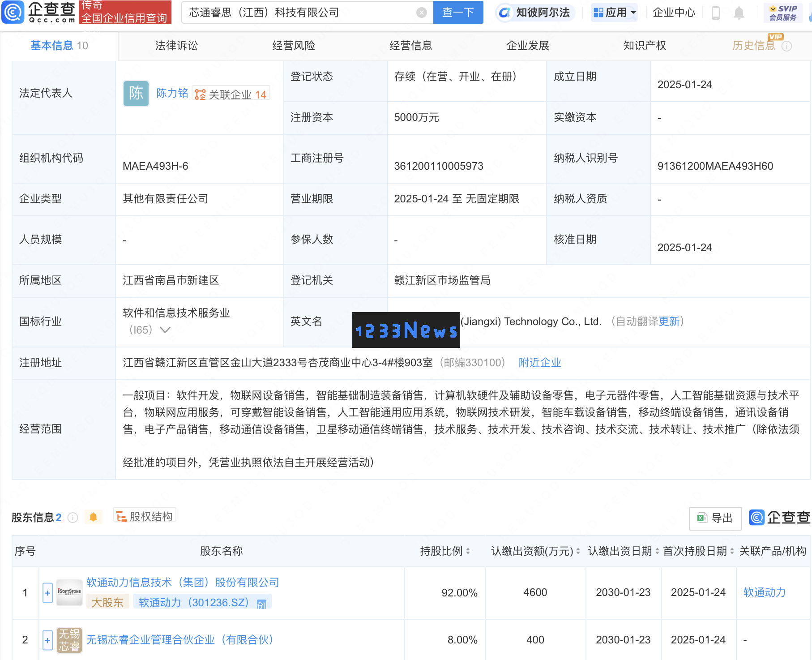Switch to the 经营风险 tab
The image size is (812, 660).
pyautogui.click(x=294, y=46)
